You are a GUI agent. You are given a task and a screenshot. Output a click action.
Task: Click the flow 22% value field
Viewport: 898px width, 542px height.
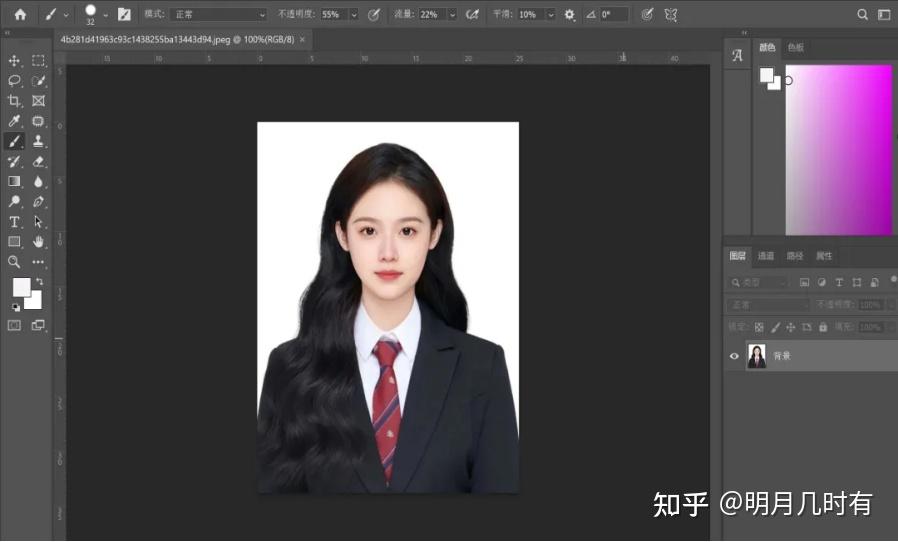pos(433,15)
